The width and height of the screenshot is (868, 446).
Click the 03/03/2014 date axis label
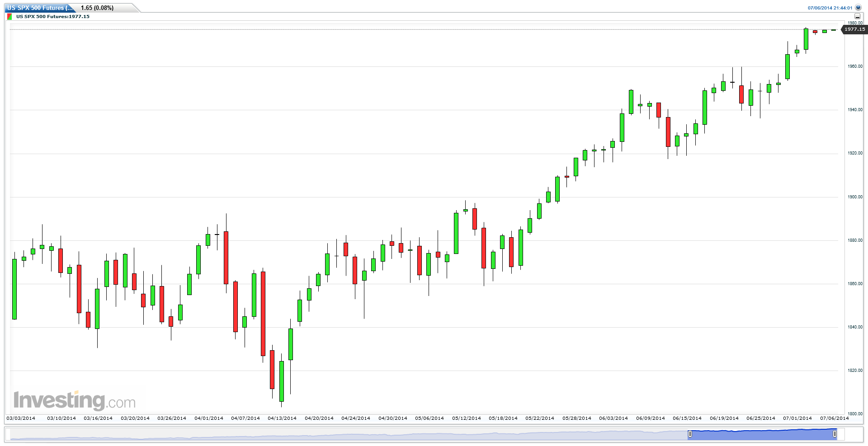pos(21,418)
